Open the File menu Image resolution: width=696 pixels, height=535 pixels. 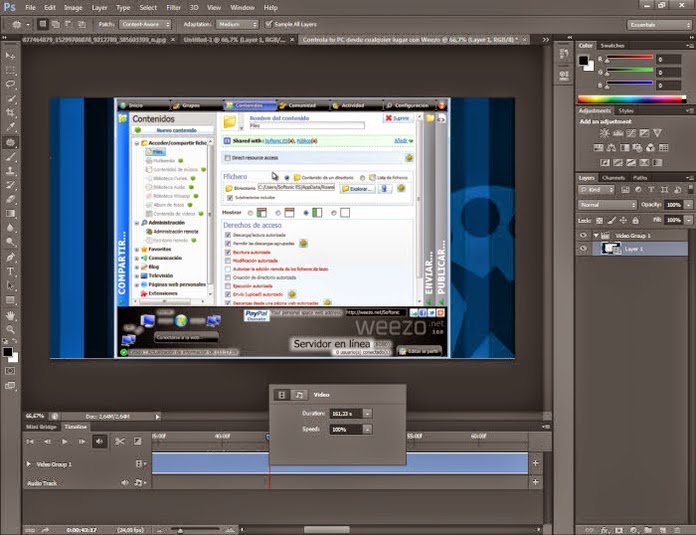pyautogui.click(x=30, y=8)
